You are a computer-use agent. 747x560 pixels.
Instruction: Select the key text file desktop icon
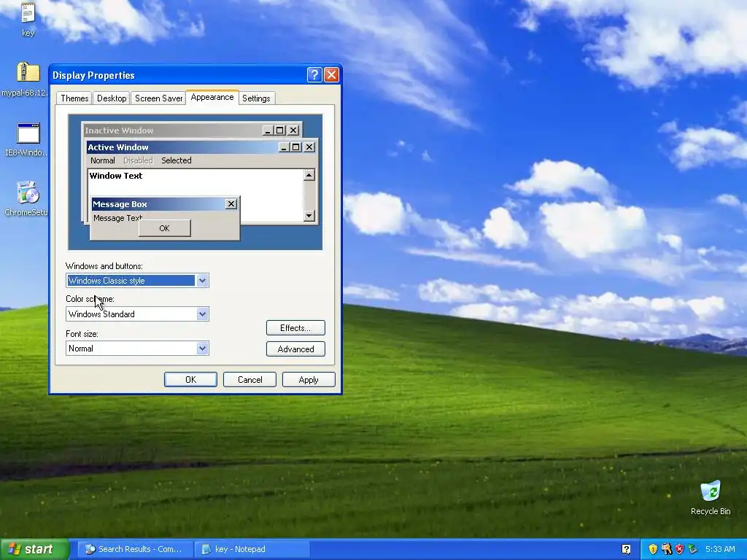(x=28, y=19)
